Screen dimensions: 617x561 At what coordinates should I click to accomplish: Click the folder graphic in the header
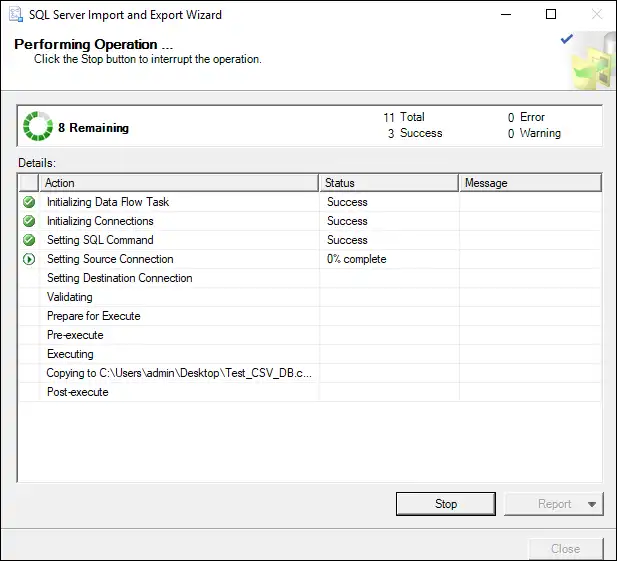(x=594, y=63)
